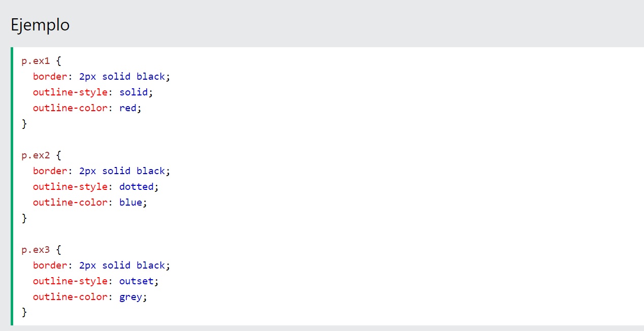
Task: Click the 'solid' outline-style value
Action: (134, 92)
